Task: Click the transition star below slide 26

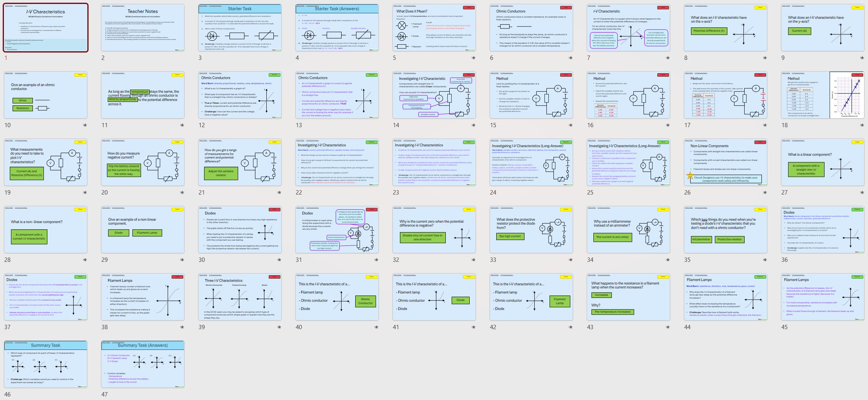Action: click(x=765, y=193)
